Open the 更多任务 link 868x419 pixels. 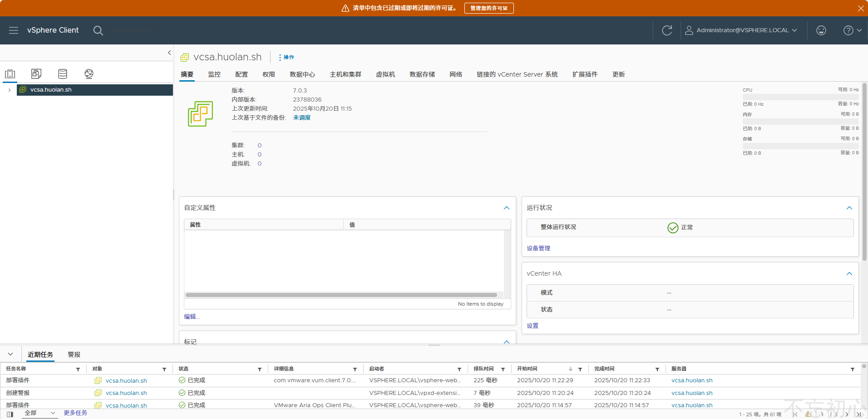[x=75, y=413]
